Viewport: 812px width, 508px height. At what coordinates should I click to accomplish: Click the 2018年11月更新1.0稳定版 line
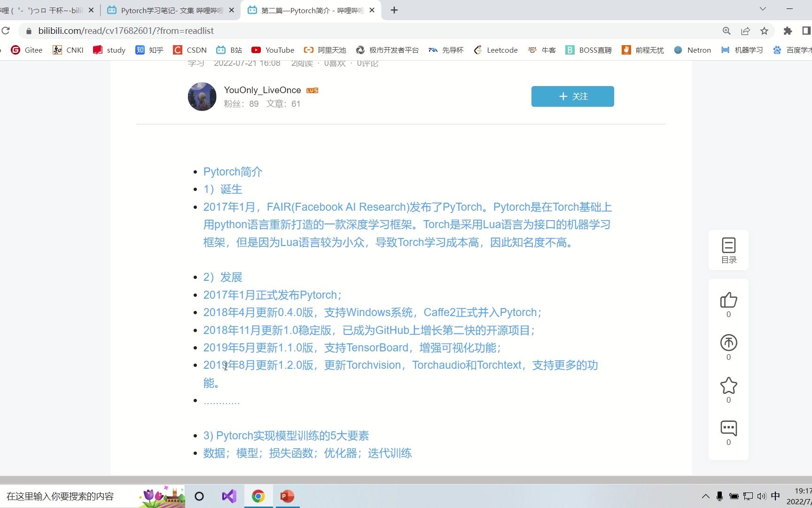point(370,330)
